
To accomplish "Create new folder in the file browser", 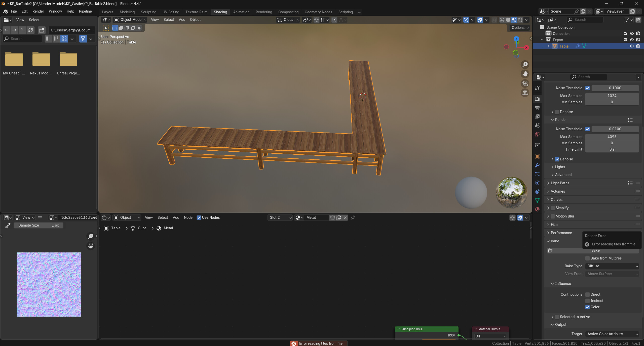I will [42, 30].
